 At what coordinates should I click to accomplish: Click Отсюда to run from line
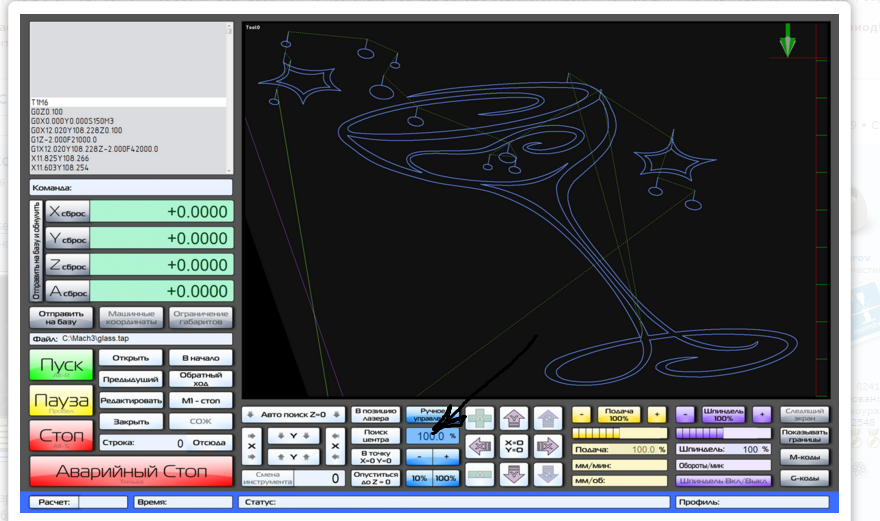(209, 442)
